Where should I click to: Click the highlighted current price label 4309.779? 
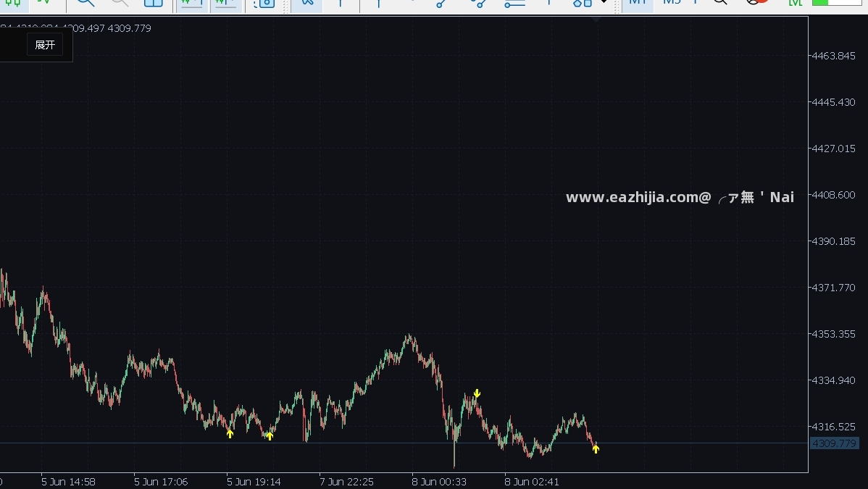834,443
